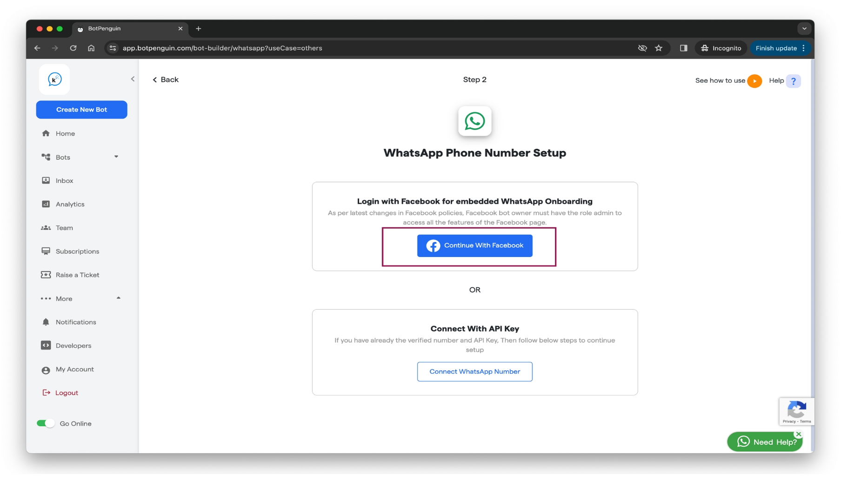Reload the page with the refresh icon
Viewport: 868px width, 502px height.
click(x=73, y=48)
